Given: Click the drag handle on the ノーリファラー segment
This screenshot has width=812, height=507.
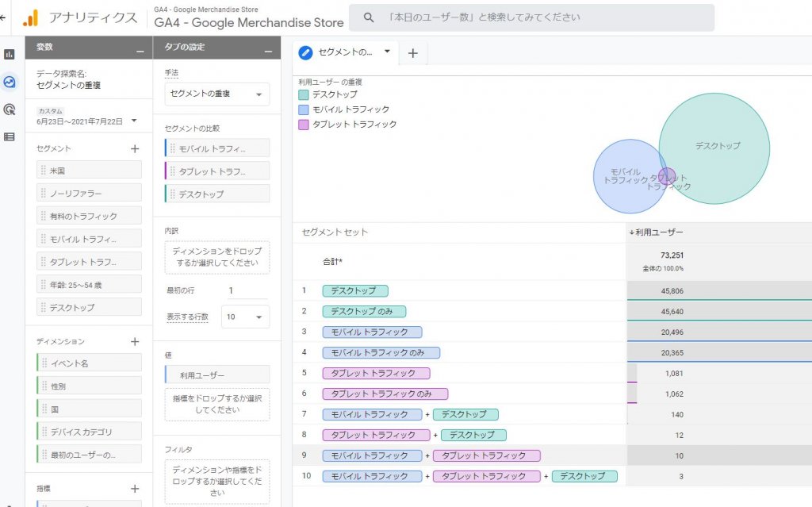Looking at the screenshot, I should click(44, 194).
